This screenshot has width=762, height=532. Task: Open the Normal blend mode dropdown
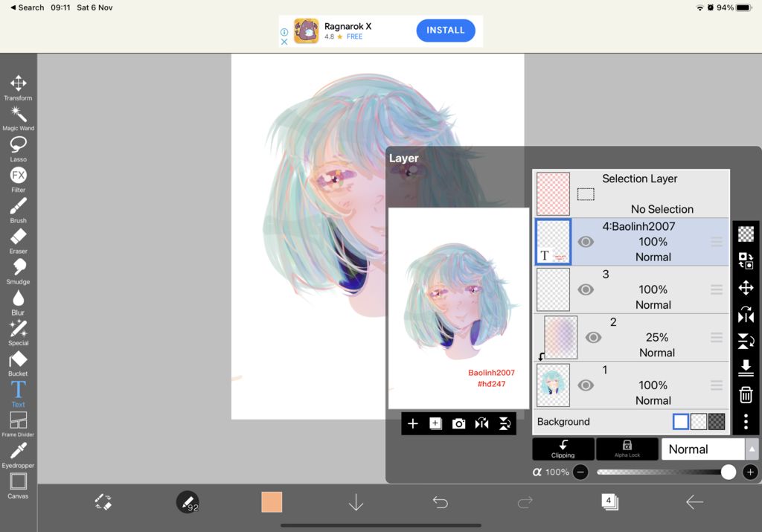tap(702, 449)
